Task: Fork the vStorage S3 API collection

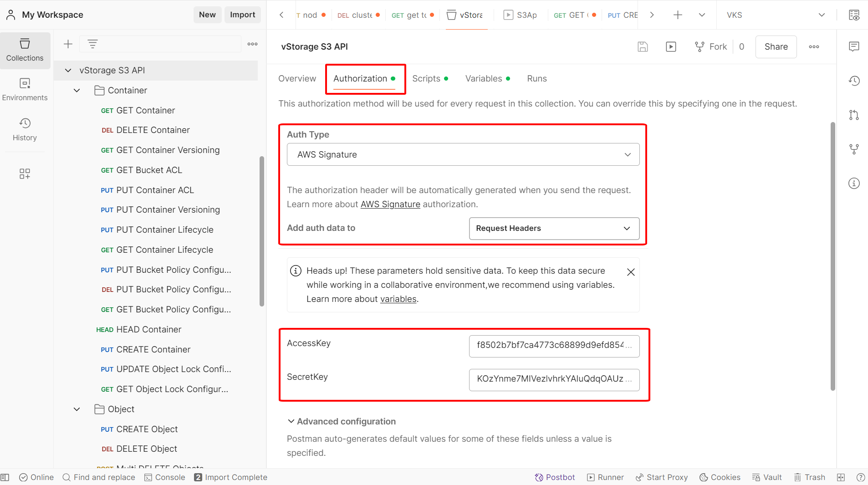Action: point(711,46)
